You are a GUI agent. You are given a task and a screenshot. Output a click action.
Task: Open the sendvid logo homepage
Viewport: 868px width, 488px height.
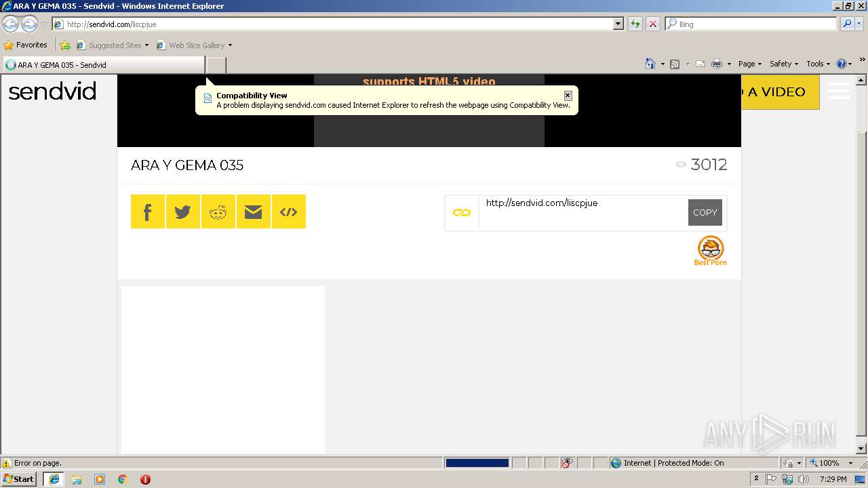(x=52, y=91)
